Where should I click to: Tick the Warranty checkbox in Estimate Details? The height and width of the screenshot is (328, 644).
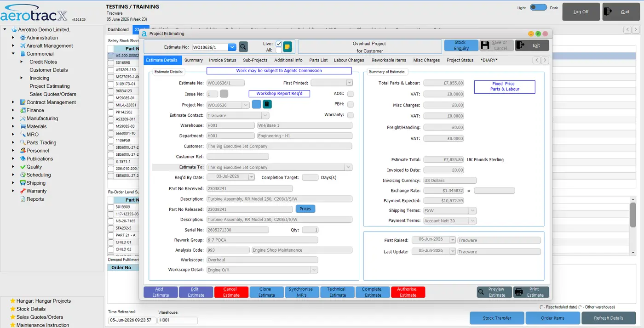[351, 115]
